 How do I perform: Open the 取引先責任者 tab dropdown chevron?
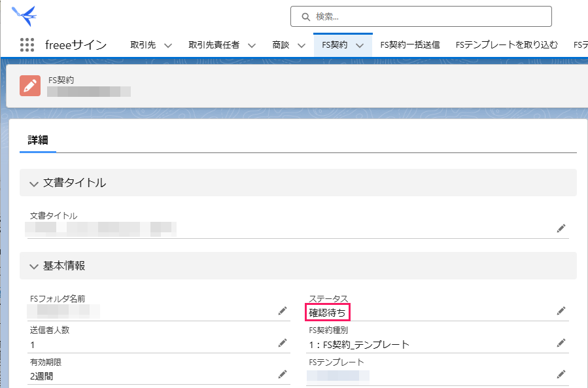[252, 45]
